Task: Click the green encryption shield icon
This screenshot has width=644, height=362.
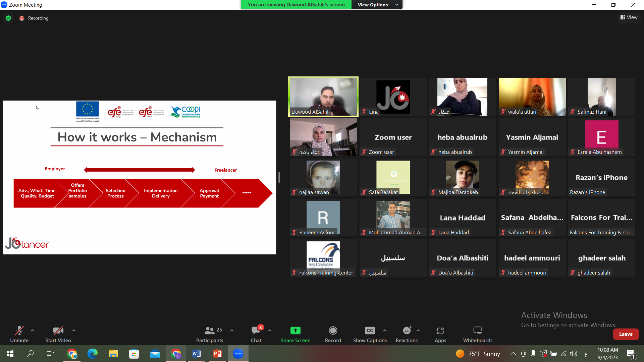Action: [x=8, y=18]
